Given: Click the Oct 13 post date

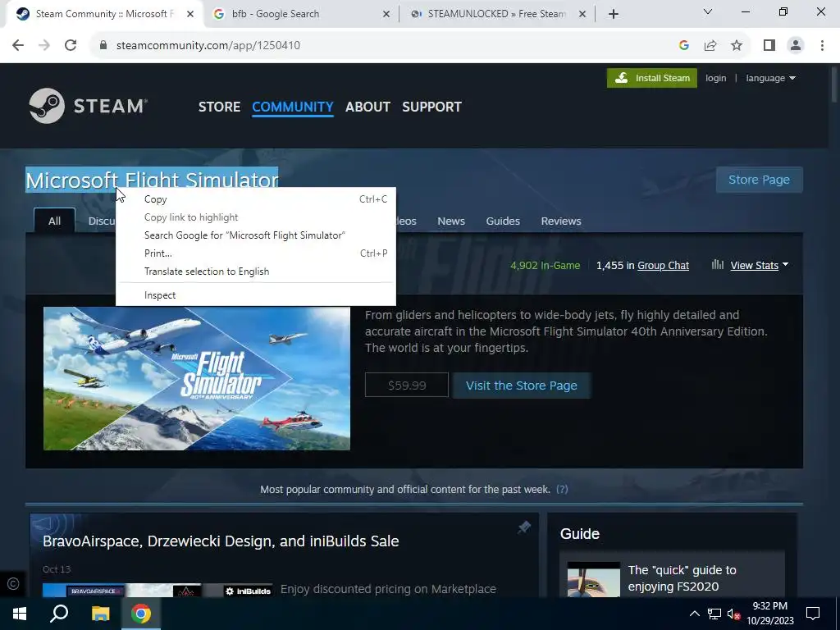Looking at the screenshot, I should pyautogui.click(x=57, y=569).
